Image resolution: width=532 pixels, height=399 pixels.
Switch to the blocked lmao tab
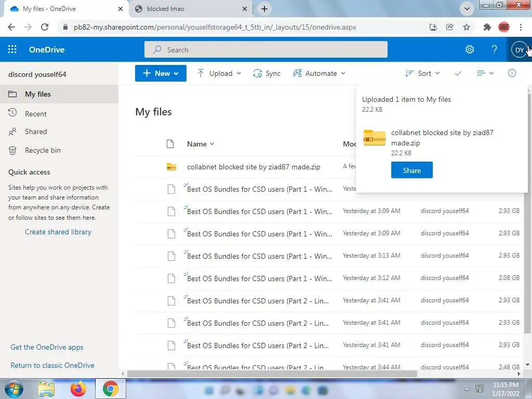(x=190, y=9)
